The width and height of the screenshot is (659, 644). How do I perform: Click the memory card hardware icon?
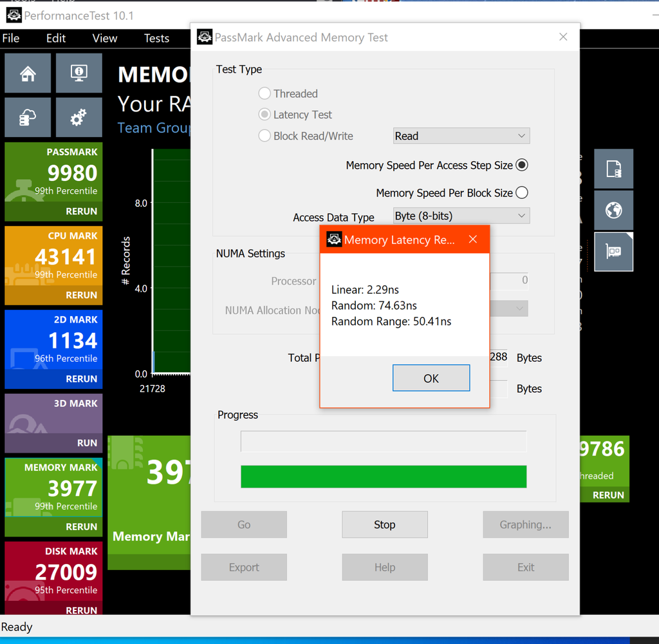coord(613,252)
